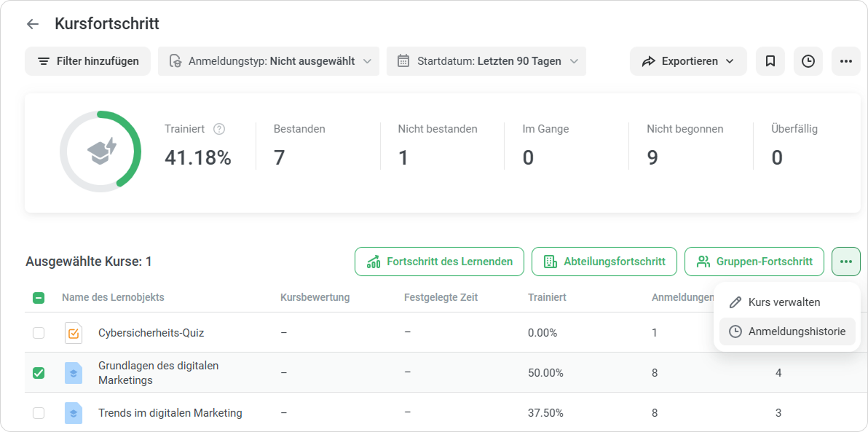Uncheck the Grundlagen des digitalen Marketings checkbox

tap(39, 373)
